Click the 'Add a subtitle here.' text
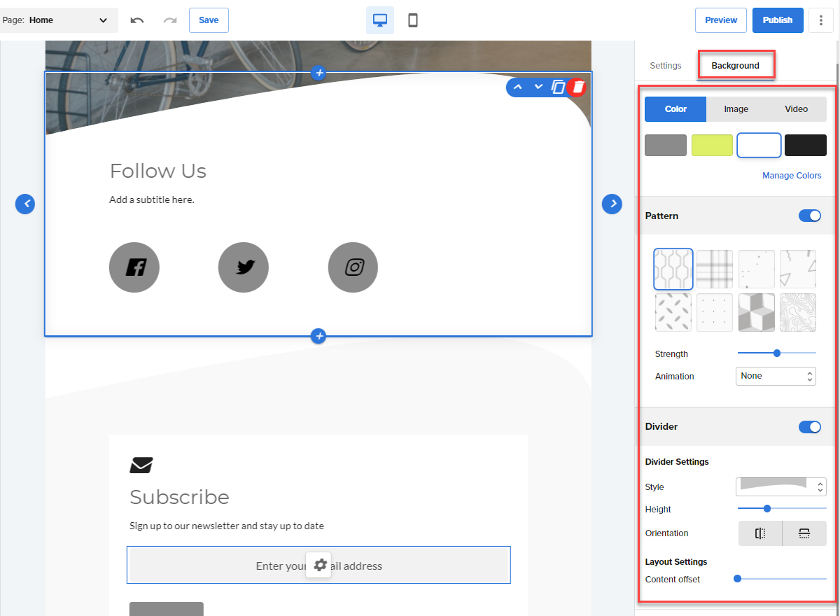This screenshot has height=616, width=840. tap(152, 199)
